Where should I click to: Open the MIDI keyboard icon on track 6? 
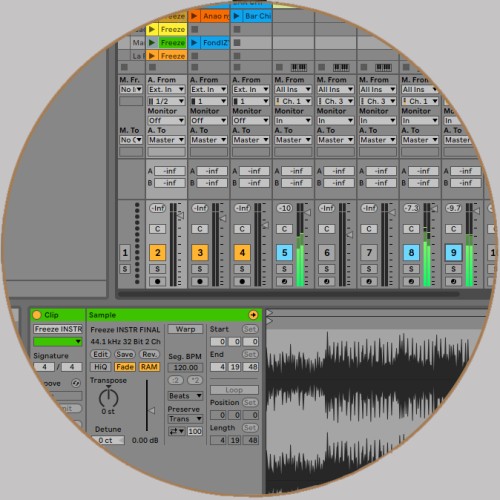click(341, 68)
